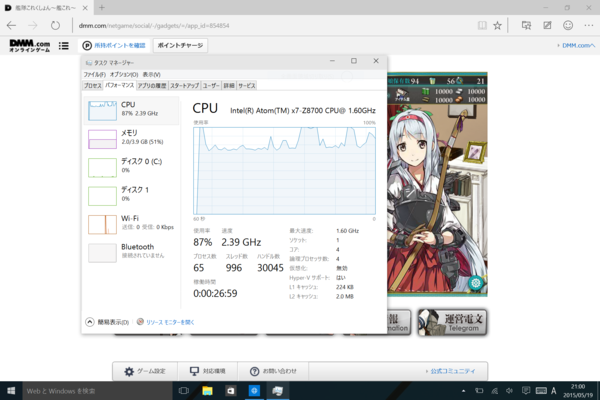Image resolution: width=600 pixels, height=400 pixels.
Task: Open File Explorer from taskbar
Action: pos(207,391)
